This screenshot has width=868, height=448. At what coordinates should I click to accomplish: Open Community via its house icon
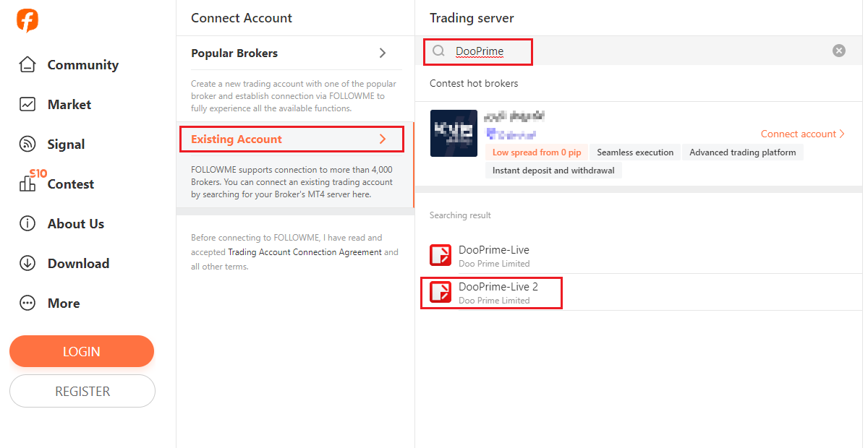coord(27,64)
